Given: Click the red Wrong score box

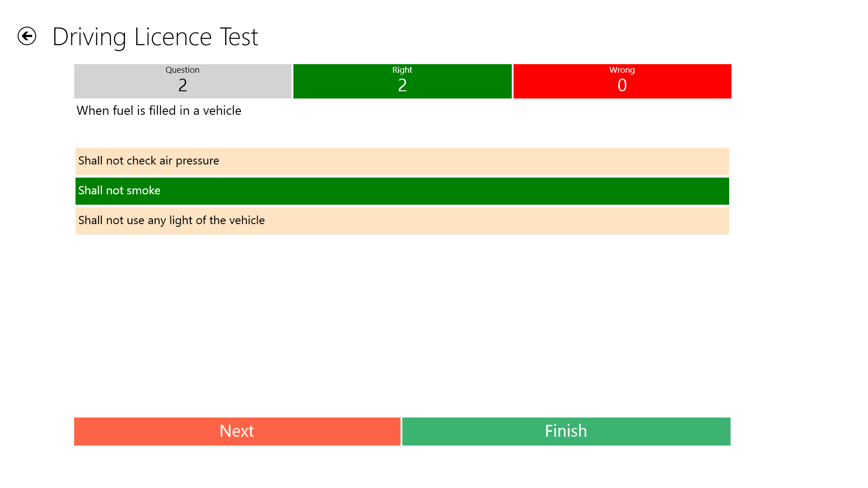Looking at the screenshot, I should [x=622, y=81].
